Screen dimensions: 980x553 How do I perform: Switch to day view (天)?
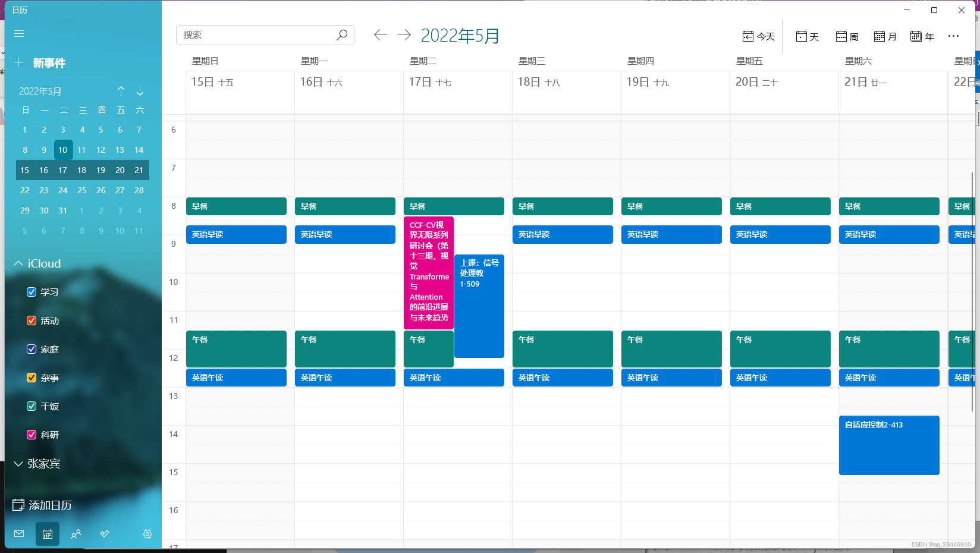pos(807,36)
